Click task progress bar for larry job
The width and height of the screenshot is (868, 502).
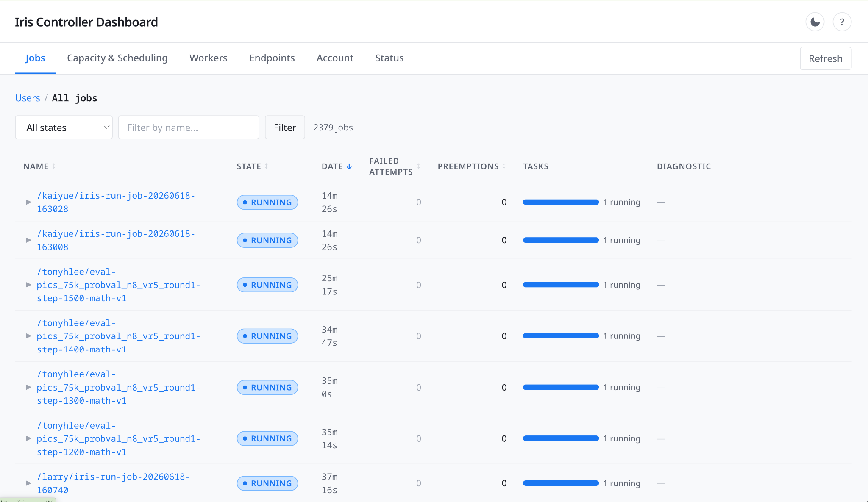[x=561, y=483]
